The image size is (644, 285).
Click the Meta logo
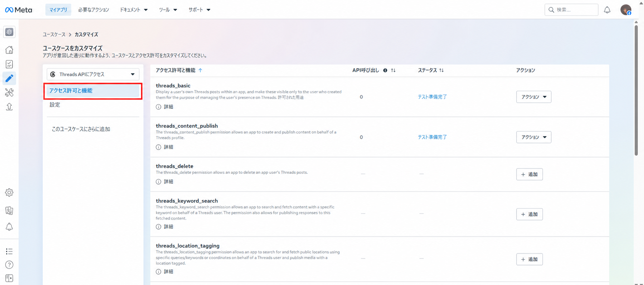pyautogui.click(x=19, y=10)
